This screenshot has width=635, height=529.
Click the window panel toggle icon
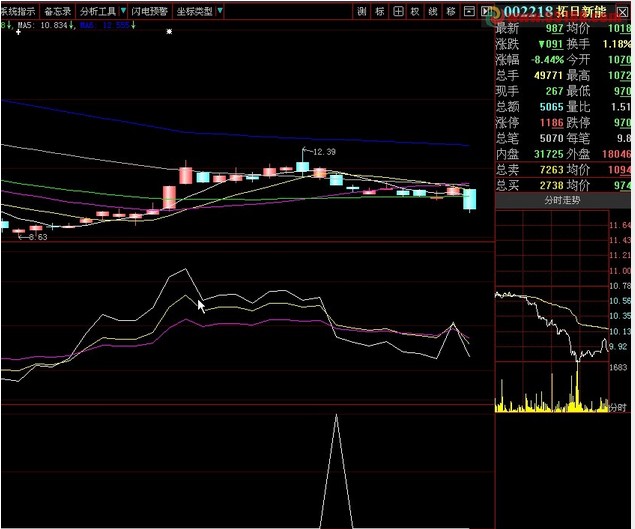[x=471, y=11]
